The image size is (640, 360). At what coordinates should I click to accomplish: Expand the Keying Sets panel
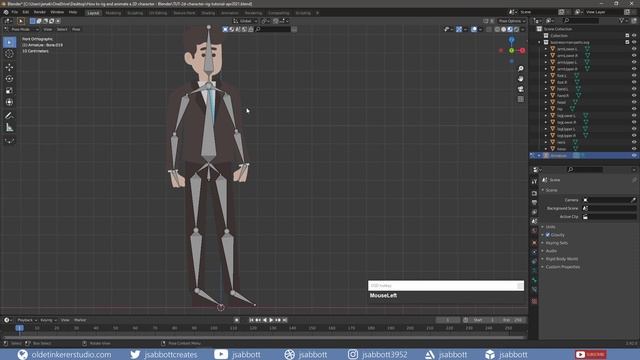click(555, 243)
